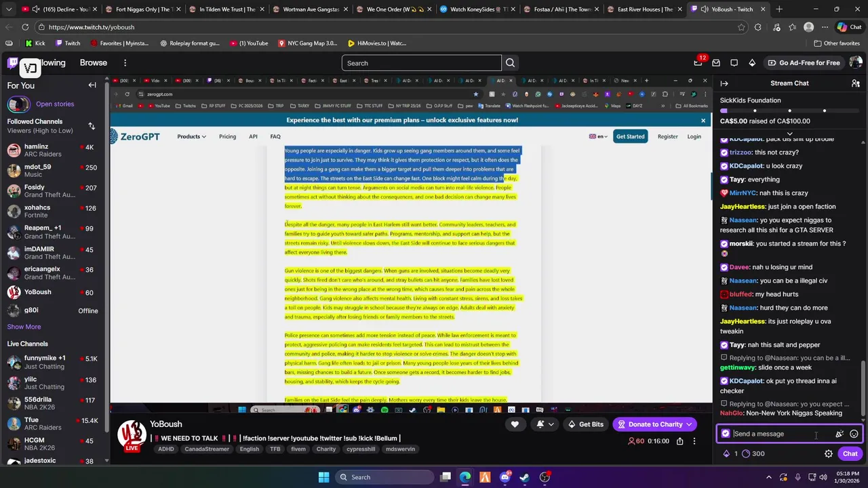Open hamlinz channel in sidebar
Image resolution: width=868 pixels, height=488 pixels.
point(54,150)
